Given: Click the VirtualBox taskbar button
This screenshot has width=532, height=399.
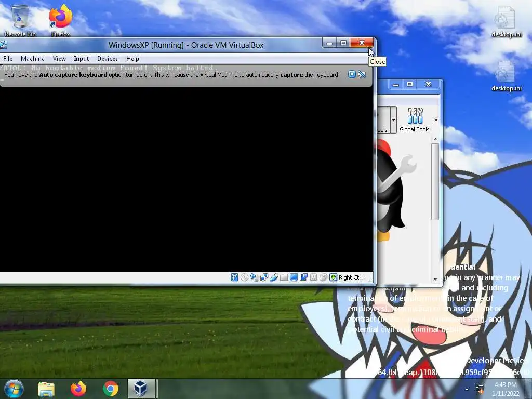Looking at the screenshot, I should (142, 389).
